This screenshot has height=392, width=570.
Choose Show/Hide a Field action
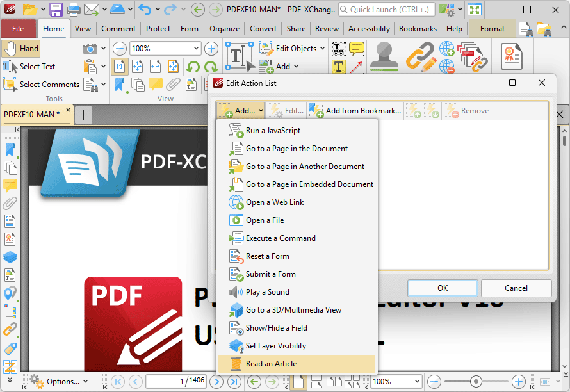(x=297, y=328)
